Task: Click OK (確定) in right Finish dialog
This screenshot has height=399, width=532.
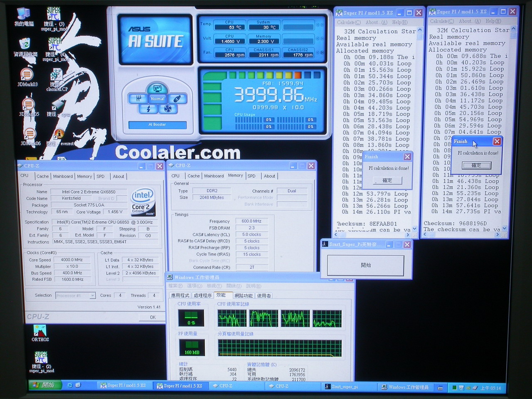Action: [476, 165]
